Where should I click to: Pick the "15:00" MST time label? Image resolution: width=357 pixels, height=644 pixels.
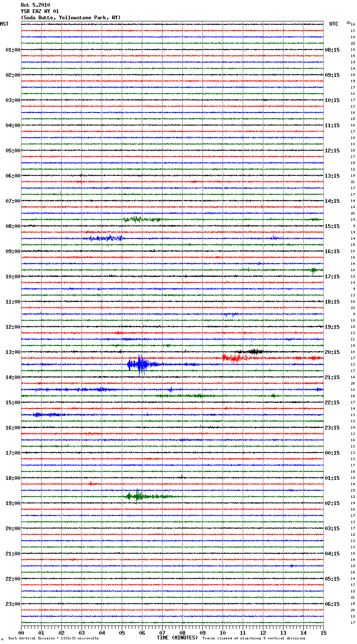pyautogui.click(x=13, y=403)
